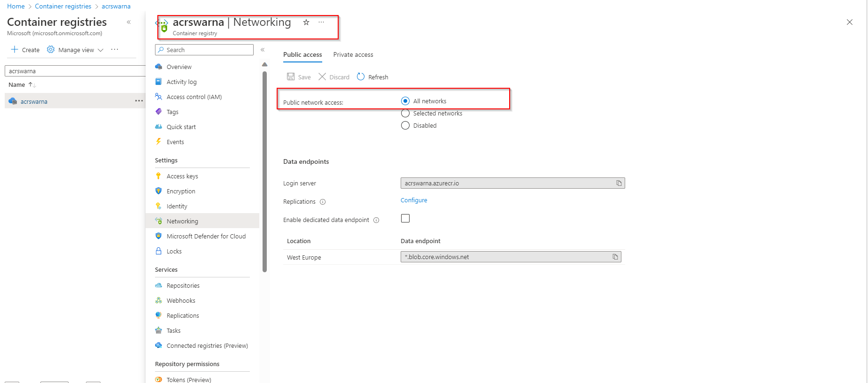
Task: Collapse the Container registries panel
Action: point(129,22)
